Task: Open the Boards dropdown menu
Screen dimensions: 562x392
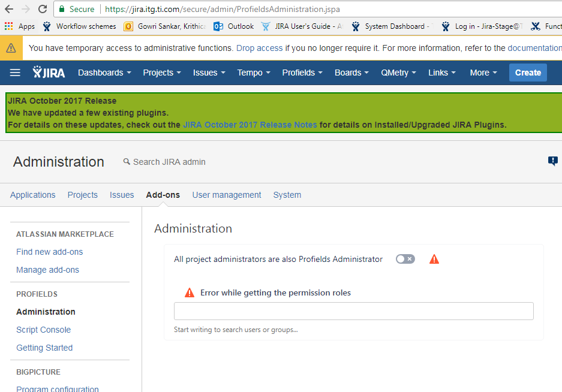Action: (x=352, y=73)
